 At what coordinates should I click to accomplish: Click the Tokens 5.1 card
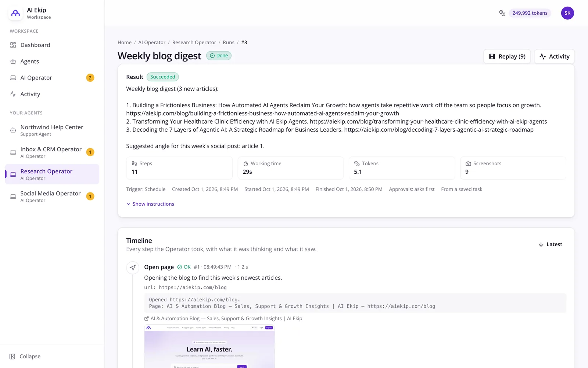[x=402, y=168]
